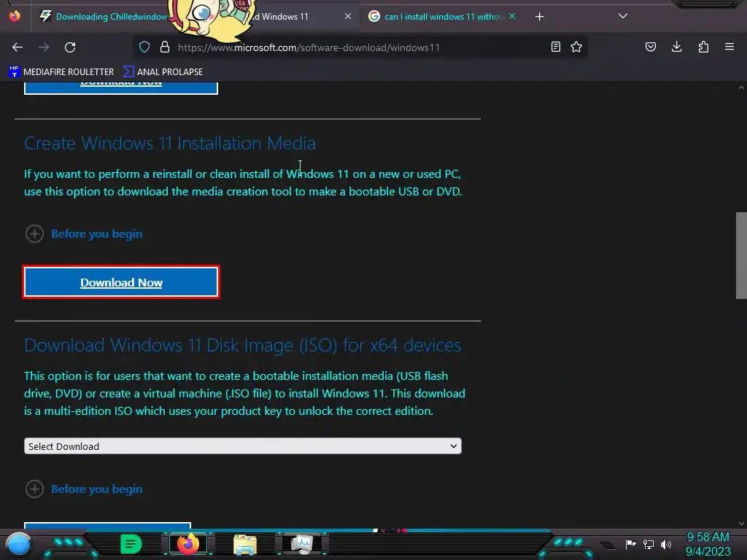Go back to the previous page
Image resolution: width=747 pixels, height=560 pixels.
click(x=18, y=47)
